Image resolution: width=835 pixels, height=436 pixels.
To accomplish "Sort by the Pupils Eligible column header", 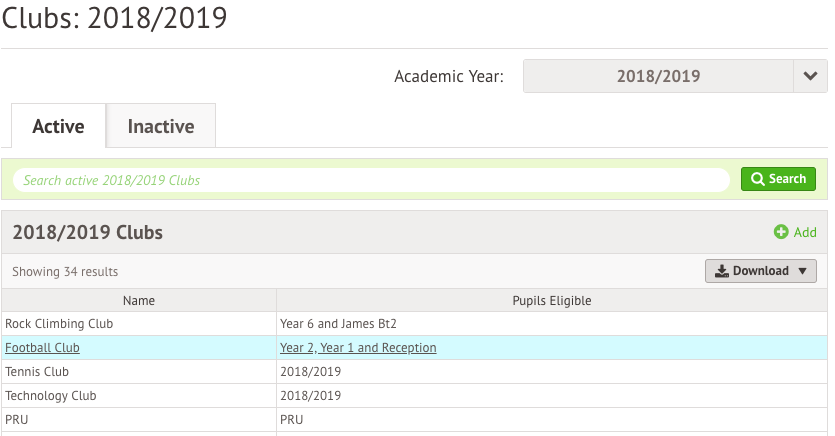I will [552, 300].
